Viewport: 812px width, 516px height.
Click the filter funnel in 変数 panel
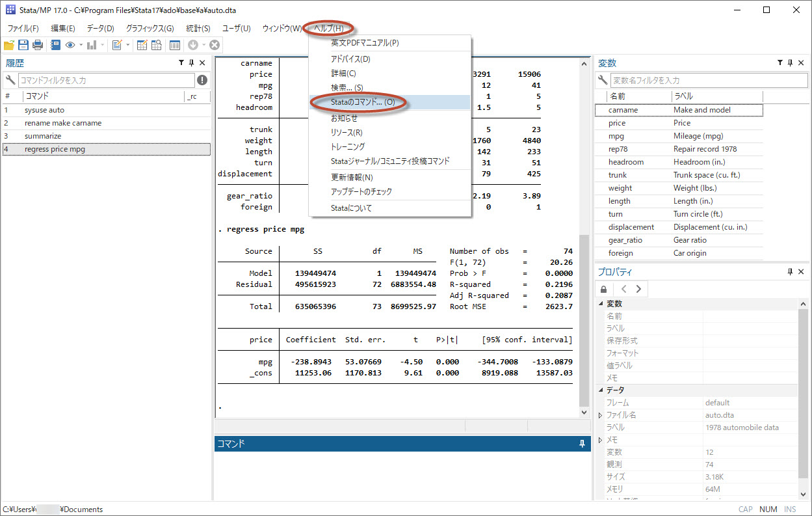(x=780, y=63)
